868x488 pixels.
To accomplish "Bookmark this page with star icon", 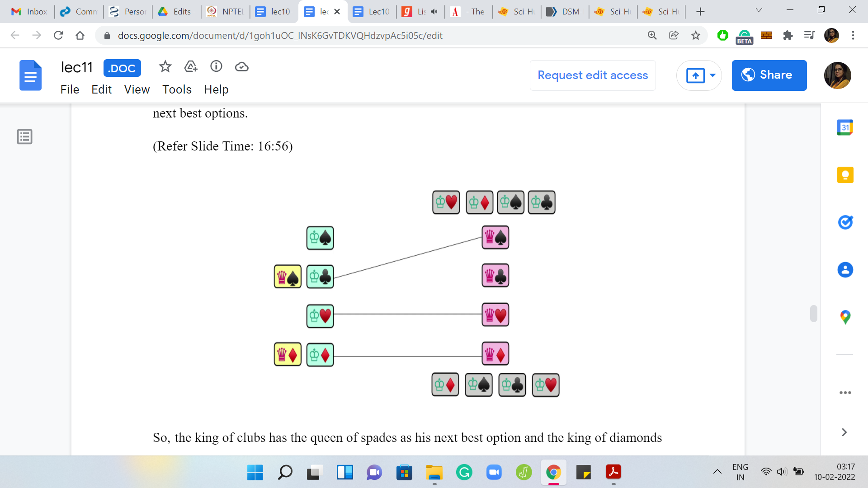I will (696, 35).
